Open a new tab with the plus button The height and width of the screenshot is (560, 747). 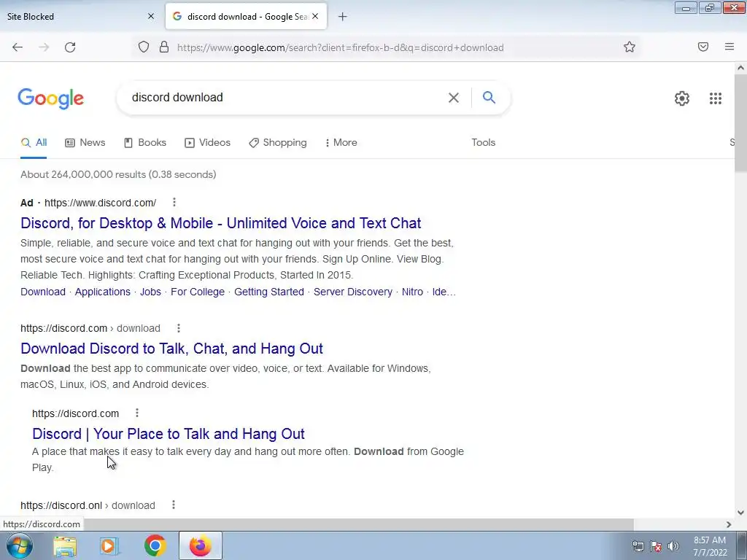tap(343, 17)
